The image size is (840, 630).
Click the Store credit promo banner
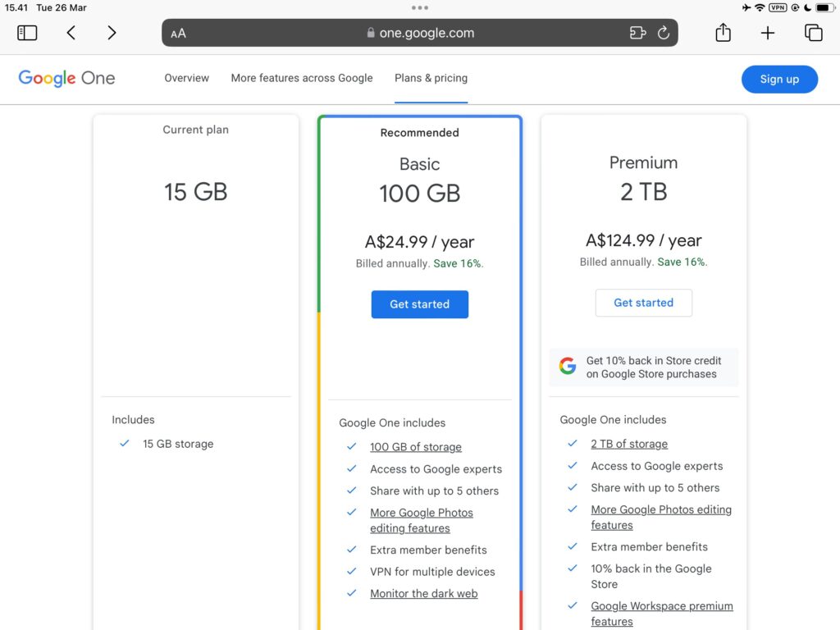point(644,367)
